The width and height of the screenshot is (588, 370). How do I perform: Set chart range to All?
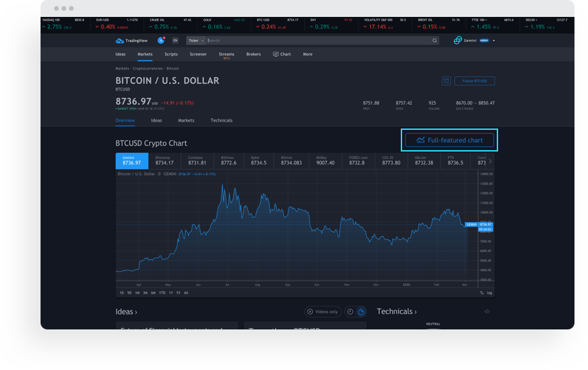(x=186, y=293)
